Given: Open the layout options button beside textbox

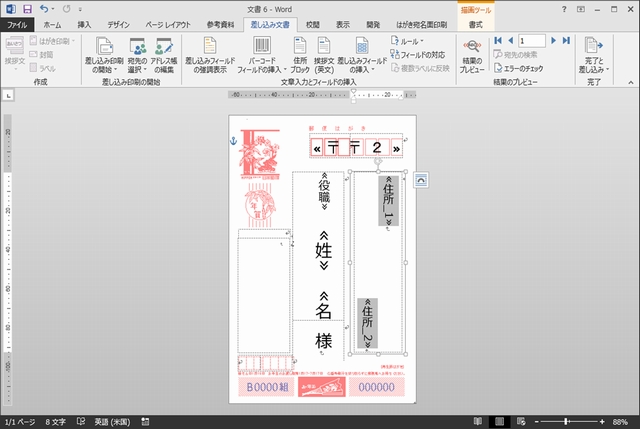Looking at the screenshot, I should coord(421,180).
